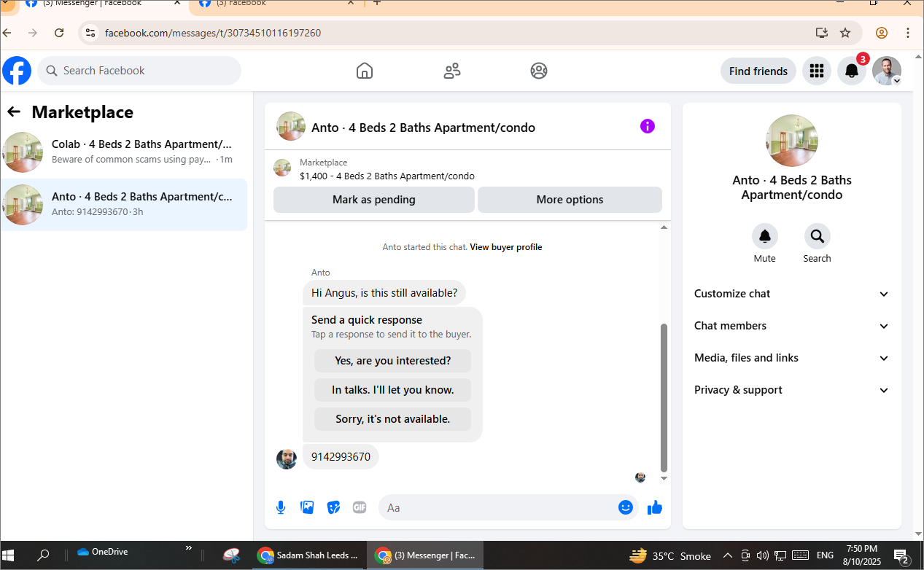
Task: Open OneDrive from the taskbar
Action: 102,552
